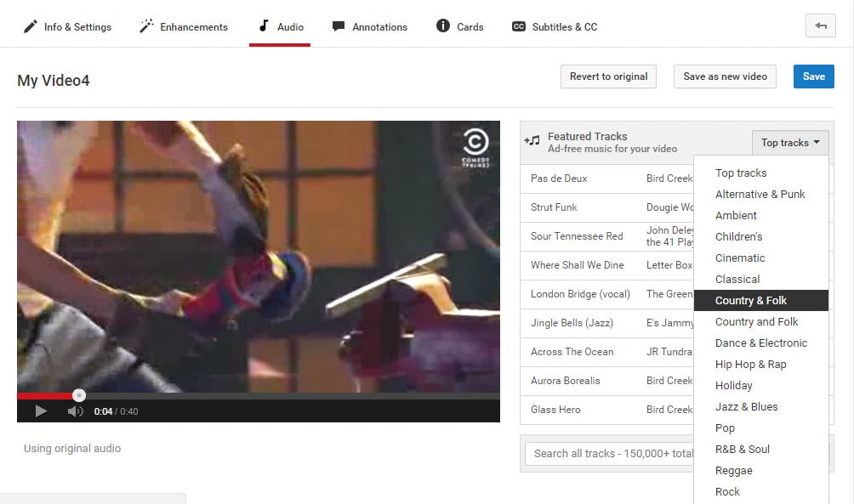Click the video progress bar handle
The width and height of the screenshot is (854, 504).
(x=79, y=395)
